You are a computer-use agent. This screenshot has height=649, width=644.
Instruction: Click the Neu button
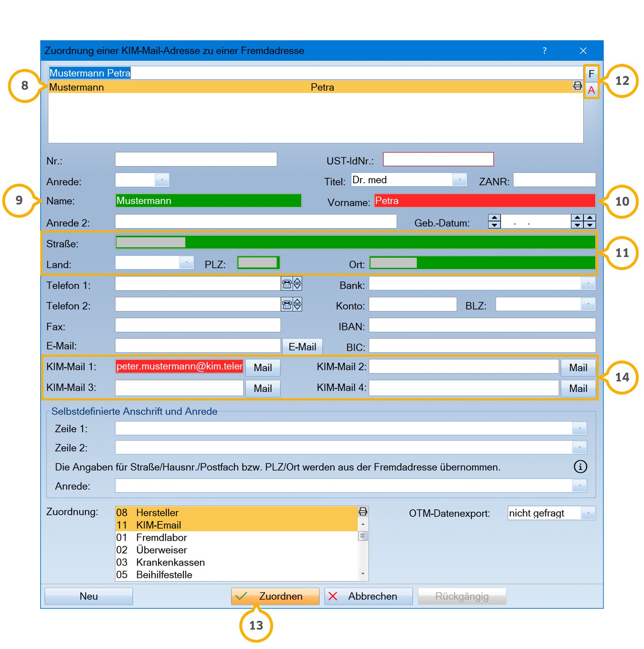(88, 596)
